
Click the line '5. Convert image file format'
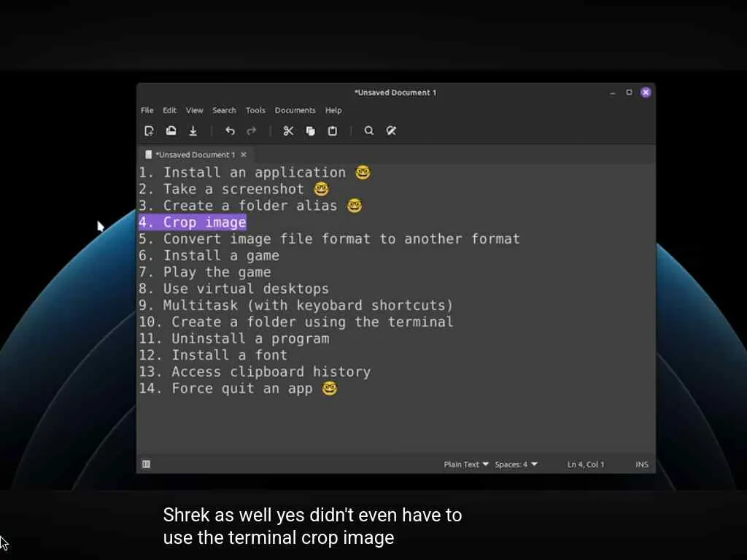tap(329, 238)
